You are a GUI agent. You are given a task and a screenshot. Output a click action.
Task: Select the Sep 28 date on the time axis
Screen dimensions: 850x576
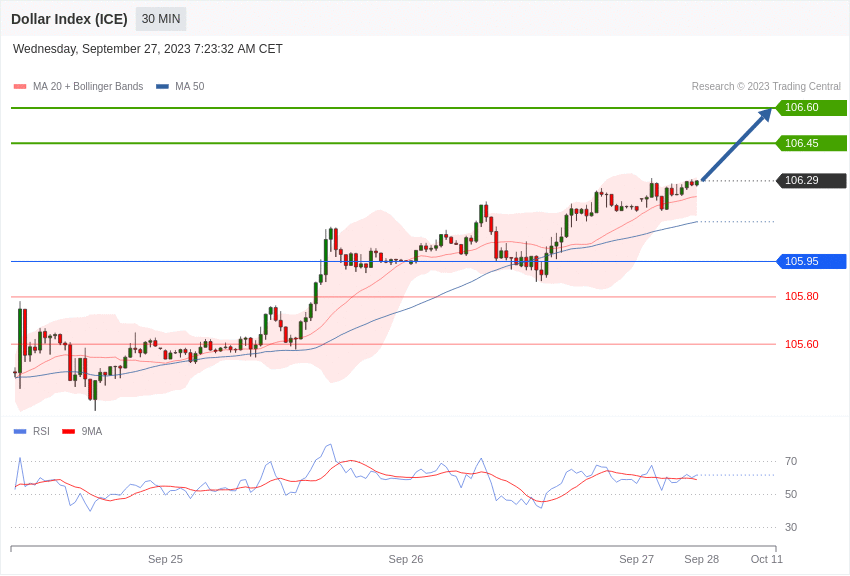click(701, 559)
